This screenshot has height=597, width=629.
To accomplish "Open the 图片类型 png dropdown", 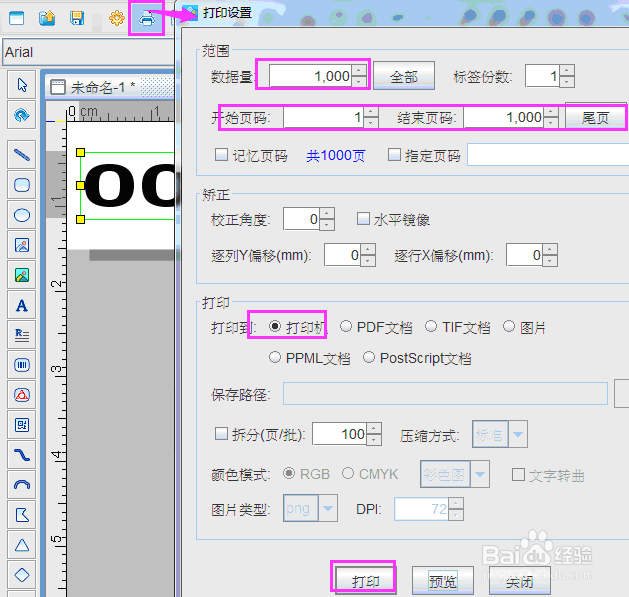I will coord(328,508).
